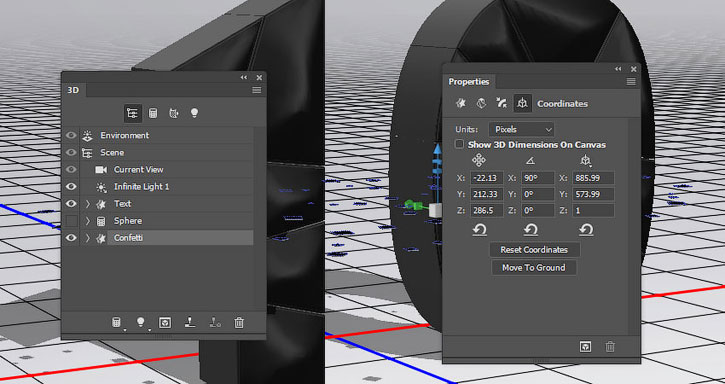Hide the Confetti layer eye icon

(71, 238)
